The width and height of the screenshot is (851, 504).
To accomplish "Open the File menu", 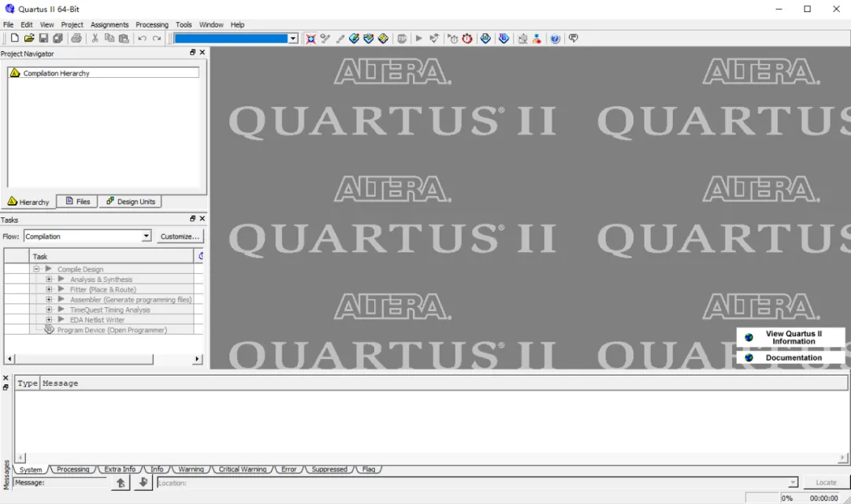I will 8,24.
